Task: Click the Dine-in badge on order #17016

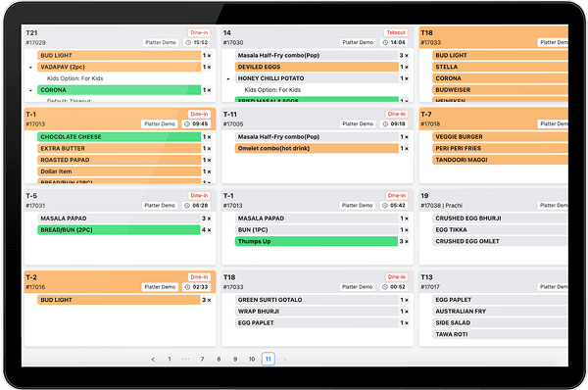Action: coord(199,277)
